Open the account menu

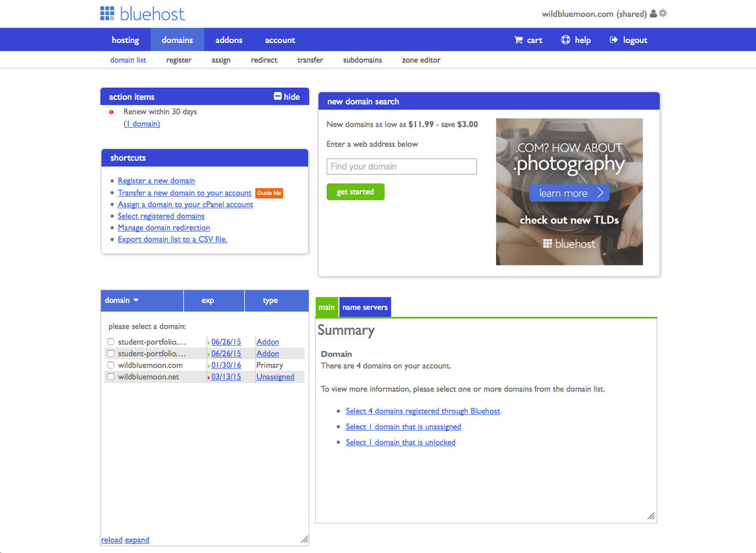coord(280,40)
